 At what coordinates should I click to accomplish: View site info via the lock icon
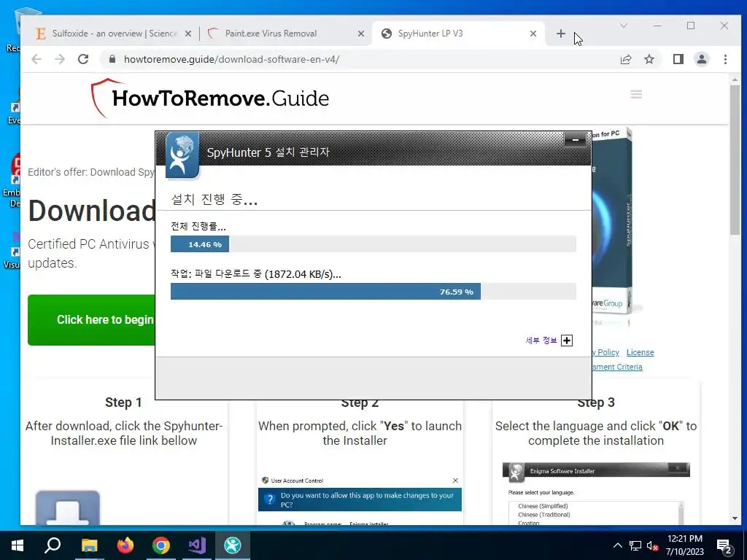point(112,59)
